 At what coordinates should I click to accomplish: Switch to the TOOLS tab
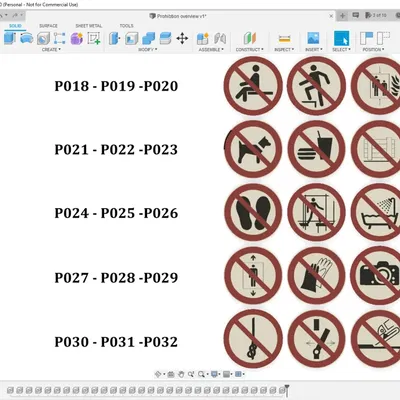[126, 26]
